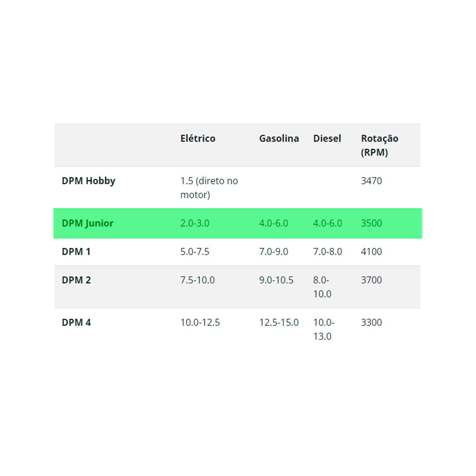The height and width of the screenshot is (476, 476).
Task: Click the 5.0-7.5 electric value
Action: [195, 252]
